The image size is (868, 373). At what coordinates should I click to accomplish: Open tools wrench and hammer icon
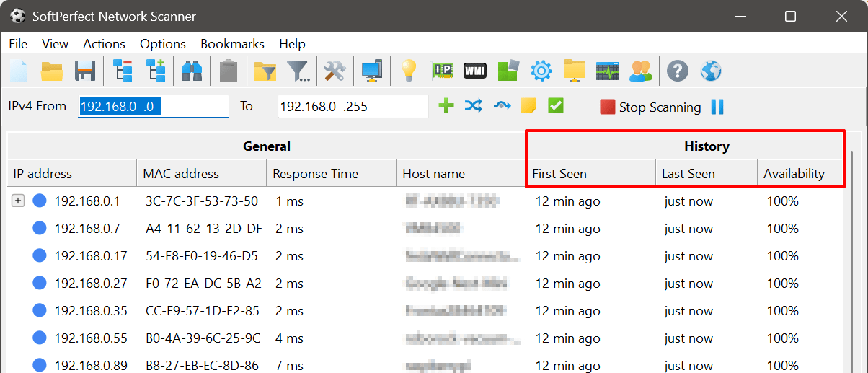click(335, 71)
